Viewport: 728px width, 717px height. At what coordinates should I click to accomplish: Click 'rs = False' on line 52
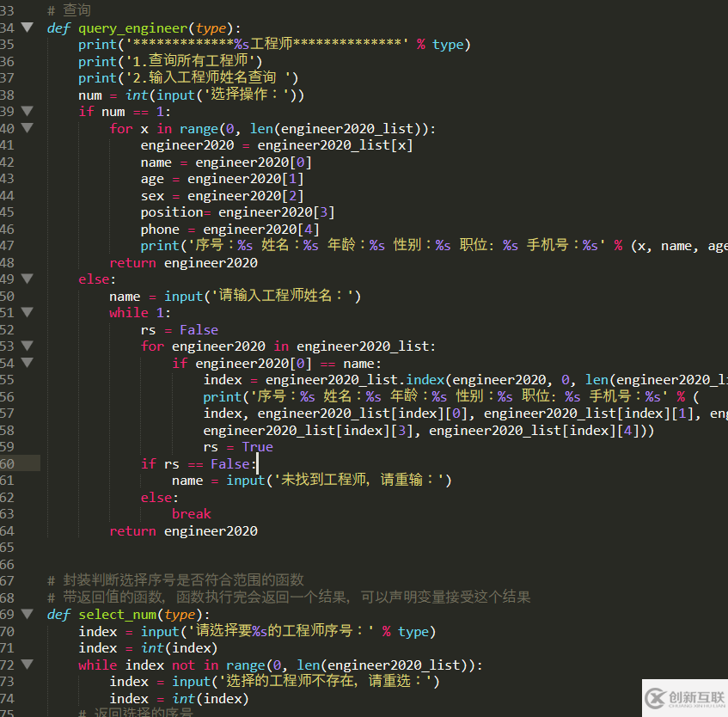(x=180, y=330)
